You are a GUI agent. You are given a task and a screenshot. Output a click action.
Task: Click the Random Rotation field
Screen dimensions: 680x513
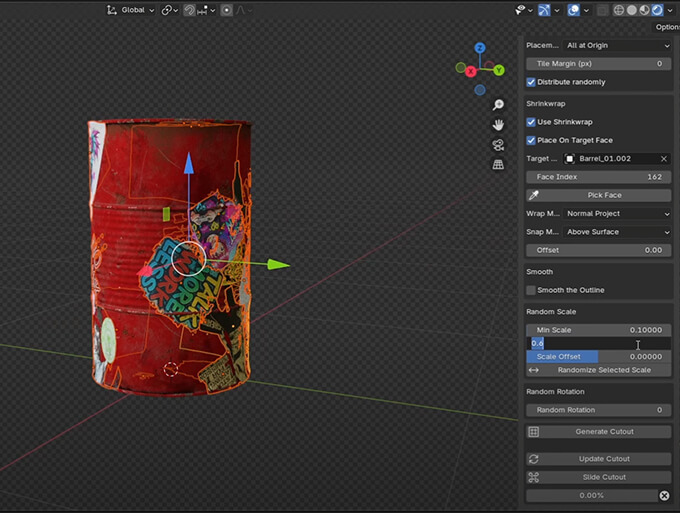598,410
